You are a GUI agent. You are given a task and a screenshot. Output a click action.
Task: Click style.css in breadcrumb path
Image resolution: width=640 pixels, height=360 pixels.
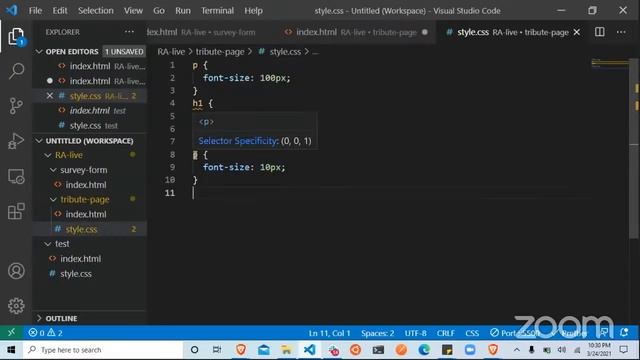pyautogui.click(x=285, y=52)
